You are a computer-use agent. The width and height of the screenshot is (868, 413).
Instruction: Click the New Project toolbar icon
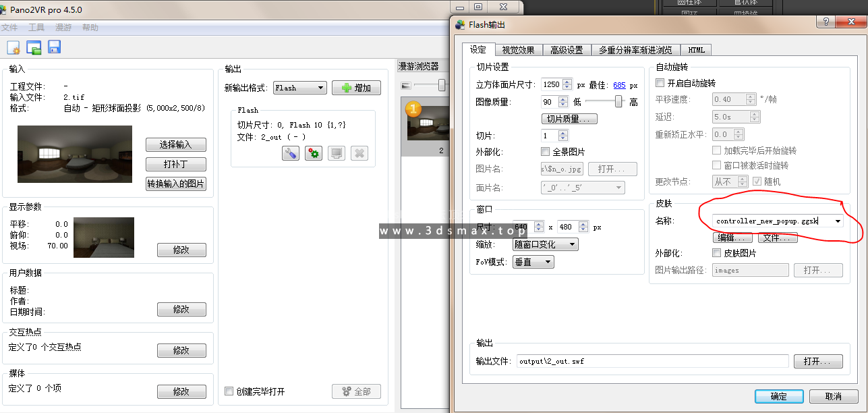click(13, 47)
